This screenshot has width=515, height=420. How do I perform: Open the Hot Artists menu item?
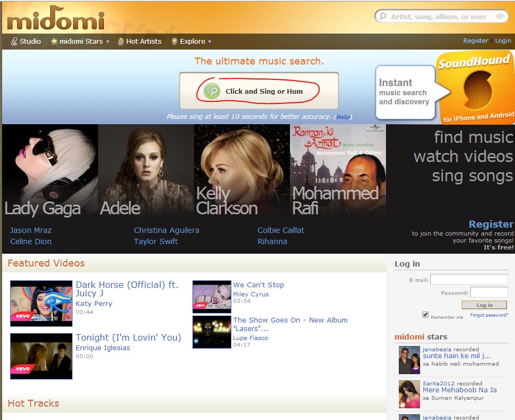[143, 41]
